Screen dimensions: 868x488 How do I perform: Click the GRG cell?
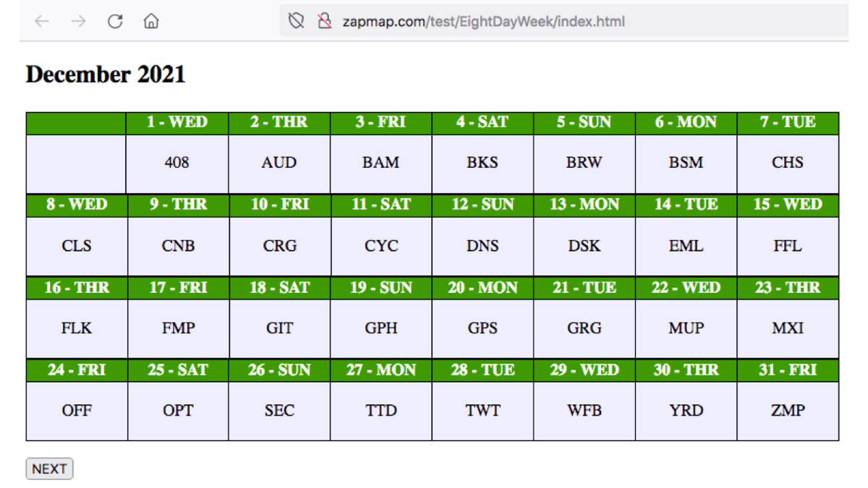point(584,328)
